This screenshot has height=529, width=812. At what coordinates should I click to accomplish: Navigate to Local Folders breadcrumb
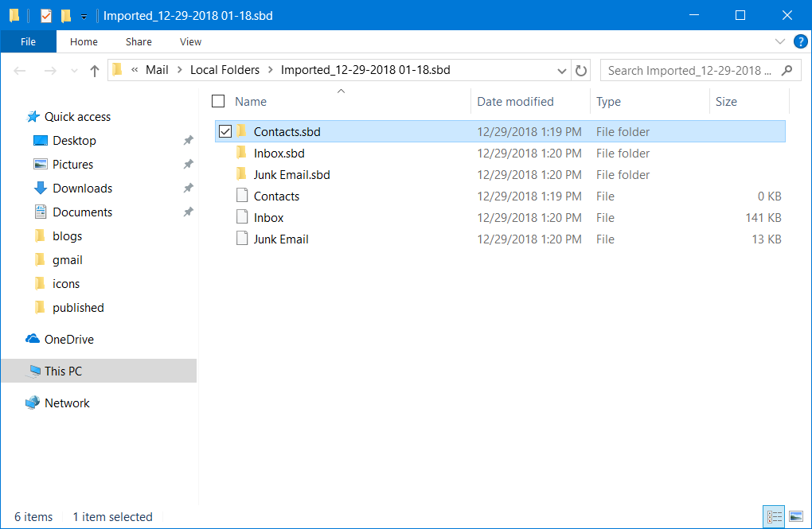point(224,70)
